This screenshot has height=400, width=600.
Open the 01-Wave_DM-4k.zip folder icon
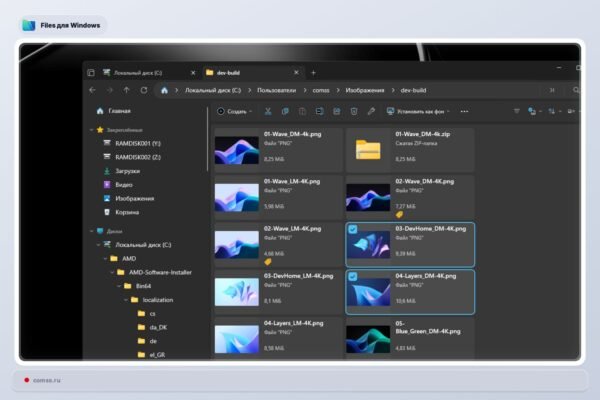[368, 150]
